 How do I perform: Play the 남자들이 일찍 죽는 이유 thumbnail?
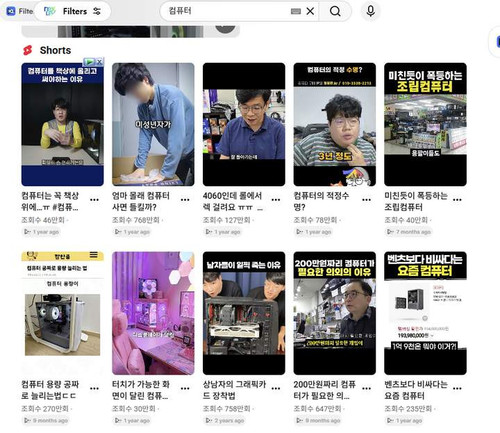pos(244,313)
